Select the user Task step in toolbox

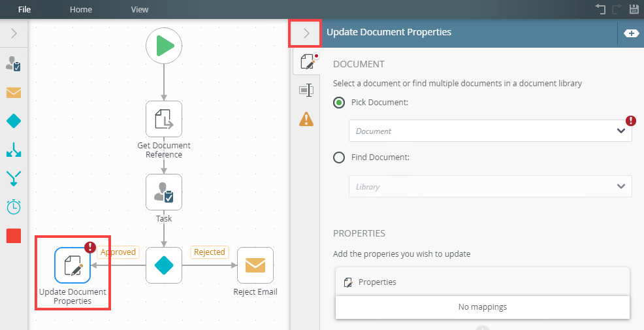coord(14,64)
